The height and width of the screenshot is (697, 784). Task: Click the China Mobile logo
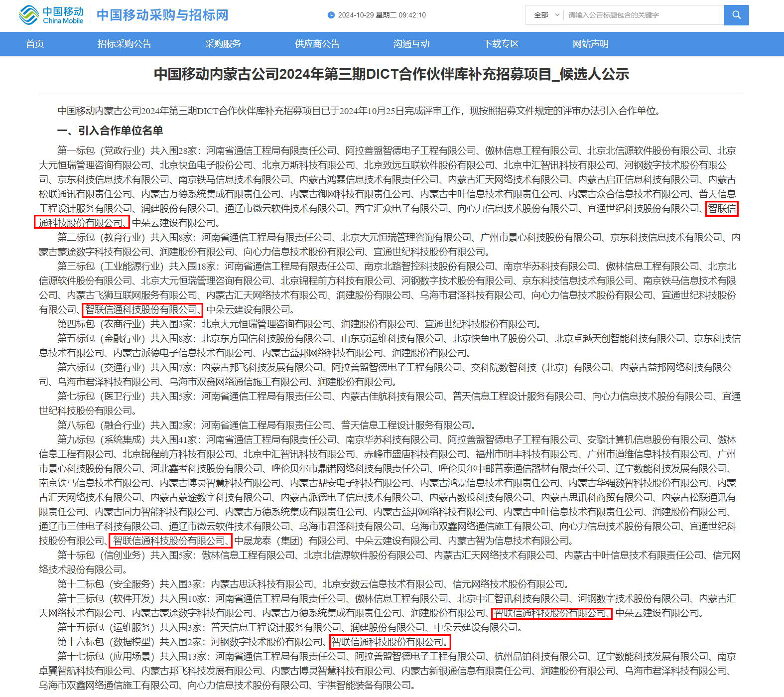click(51, 15)
